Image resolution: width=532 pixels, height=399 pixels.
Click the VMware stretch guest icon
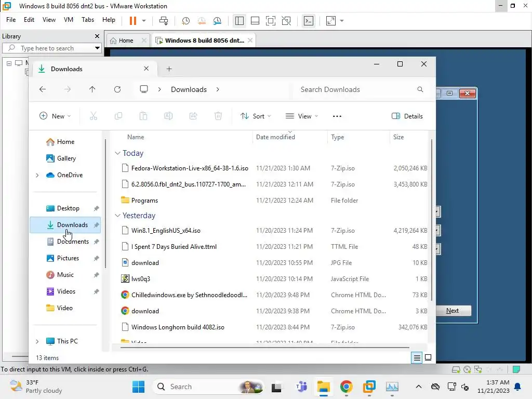coord(331,21)
